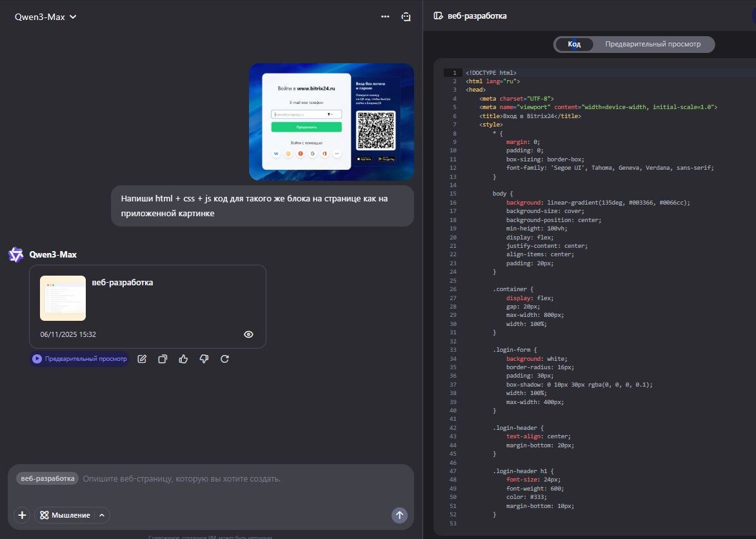Click the .container { selector line
The height and width of the screenshot is (539, 756).
coord(513,290)
